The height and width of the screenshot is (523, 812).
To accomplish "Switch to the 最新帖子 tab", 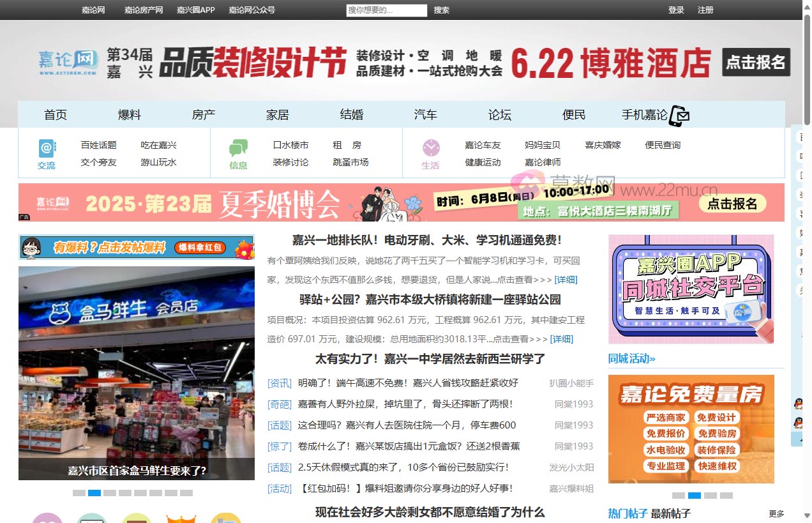I will click(670, 513).
